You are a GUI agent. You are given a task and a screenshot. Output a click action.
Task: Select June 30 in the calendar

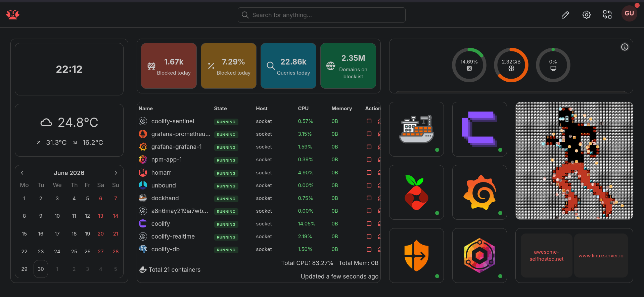[41, 269]
